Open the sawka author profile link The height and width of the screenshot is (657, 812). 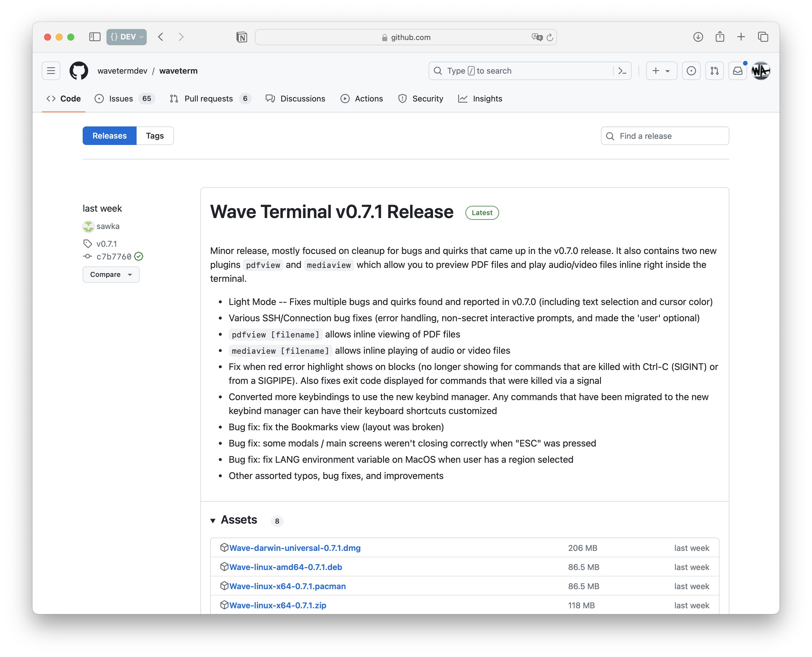click(108, 226)
